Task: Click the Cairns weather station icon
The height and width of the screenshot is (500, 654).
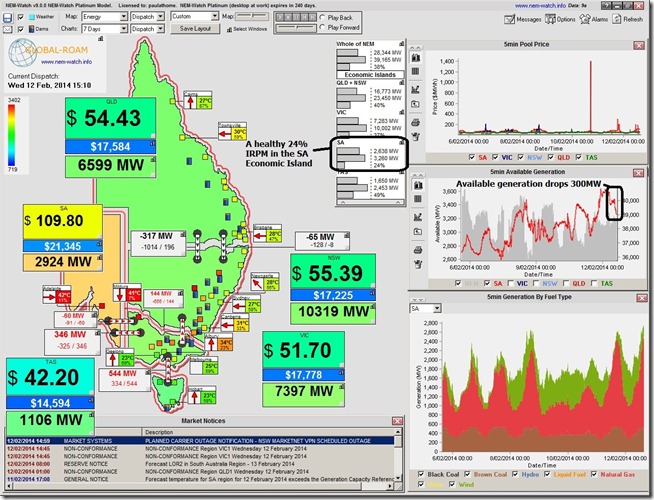Action: pos(198,101)
